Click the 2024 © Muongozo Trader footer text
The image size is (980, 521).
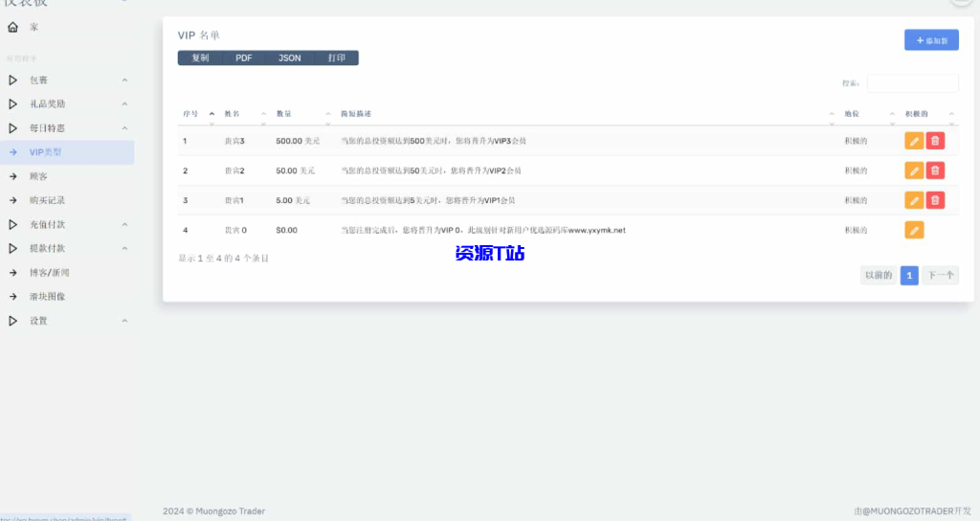click(213, 511)
